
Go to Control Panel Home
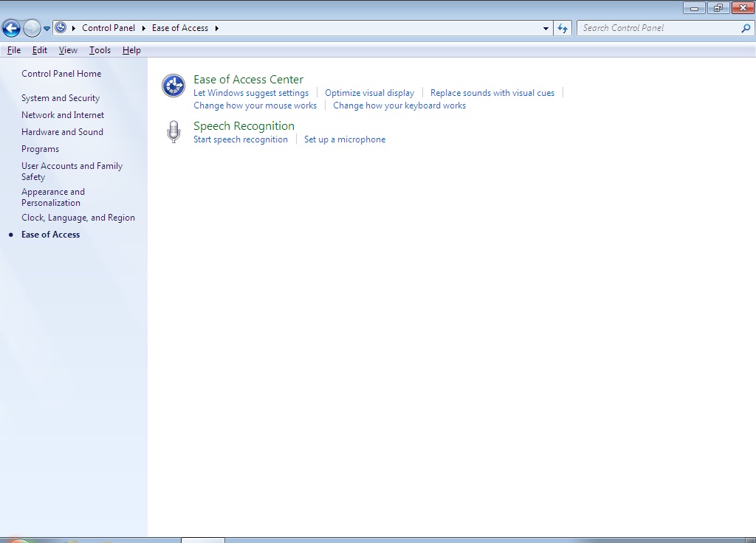[x=61, y=74]
